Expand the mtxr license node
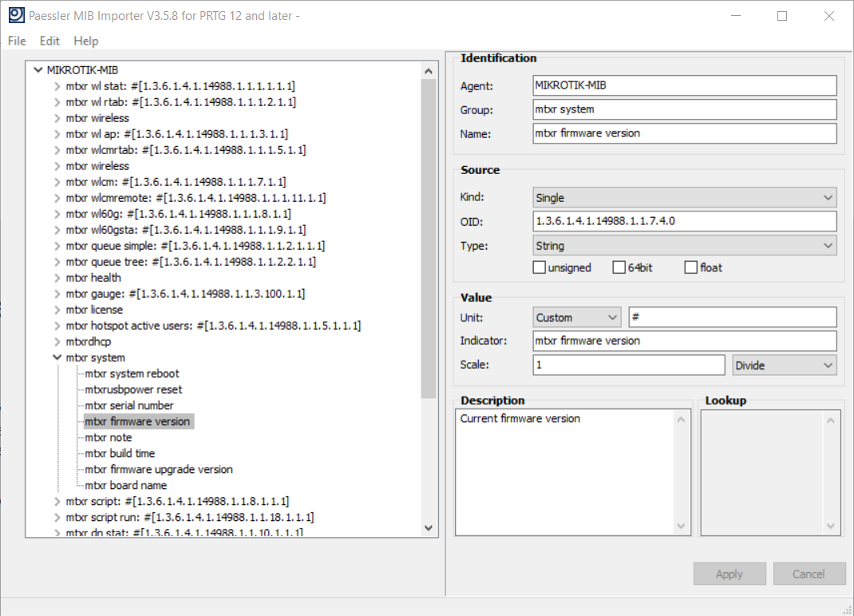 [x=57, y=310]
